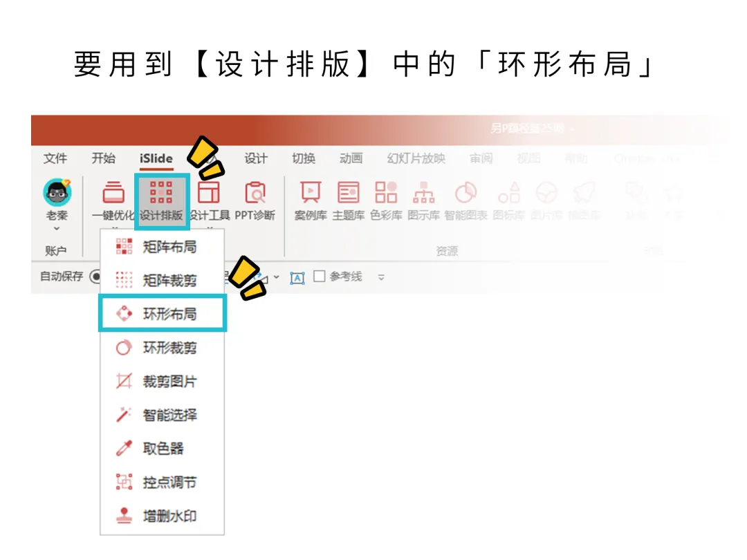
Task: Open the 案例库 resource library
Action: coord(311,201)
